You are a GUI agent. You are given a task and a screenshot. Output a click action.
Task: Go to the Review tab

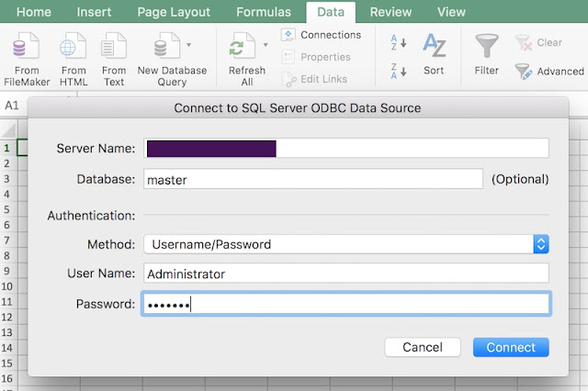(x=390, y=12)
